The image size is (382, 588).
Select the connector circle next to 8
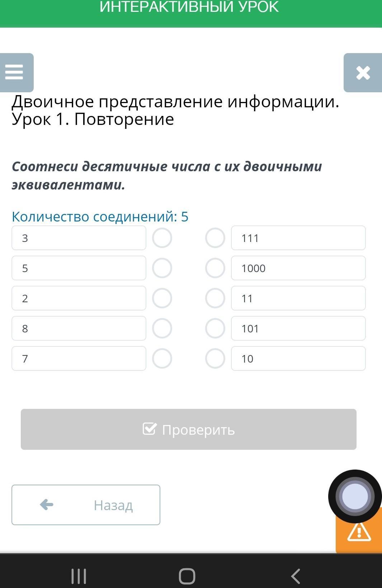point(162,328)
